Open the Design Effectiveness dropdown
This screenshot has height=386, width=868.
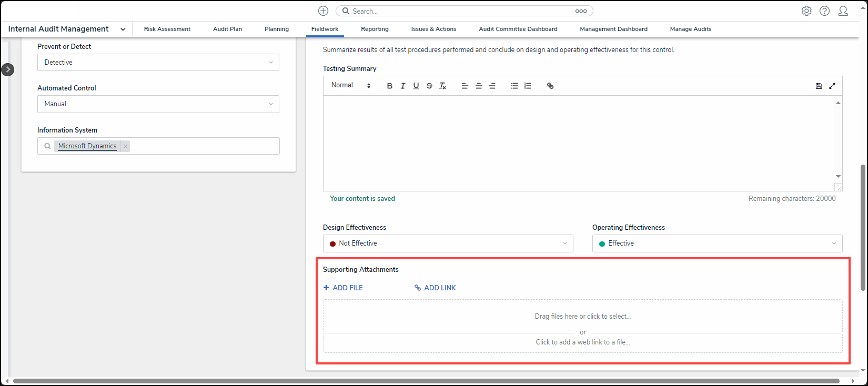448,243
